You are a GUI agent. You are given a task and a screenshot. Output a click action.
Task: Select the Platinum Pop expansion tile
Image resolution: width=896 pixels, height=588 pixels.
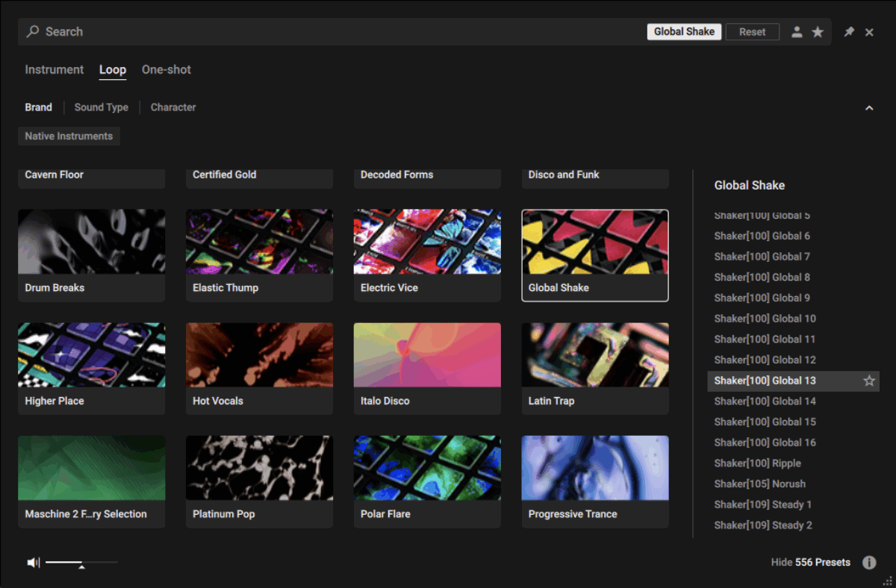click(x=259, y=482)
